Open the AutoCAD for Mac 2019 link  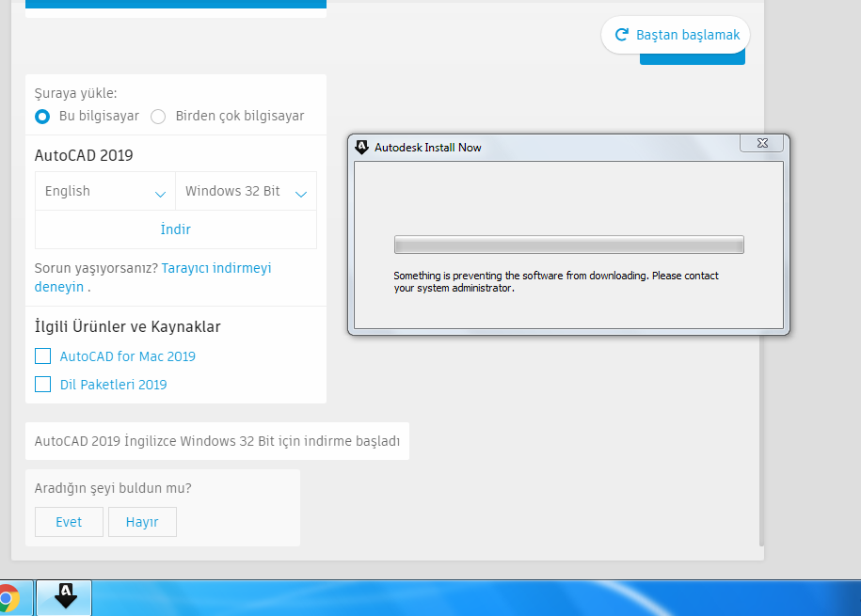127,356
